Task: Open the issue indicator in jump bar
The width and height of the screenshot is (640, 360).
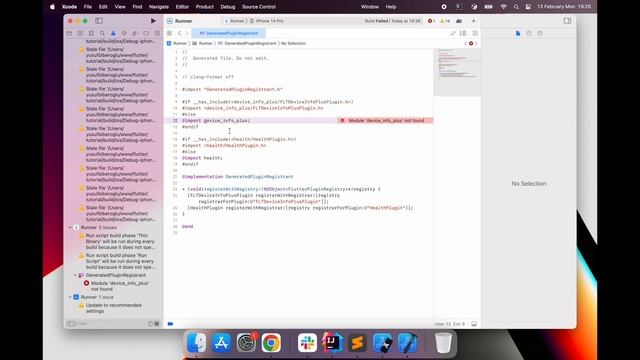Action: click(471, 43)
